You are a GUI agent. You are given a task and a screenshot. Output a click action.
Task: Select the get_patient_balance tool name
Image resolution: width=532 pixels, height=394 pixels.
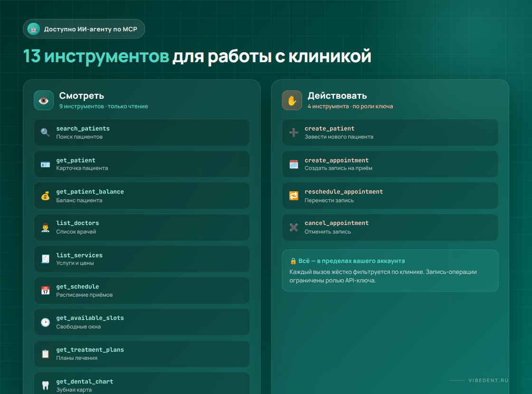[90, 192]
